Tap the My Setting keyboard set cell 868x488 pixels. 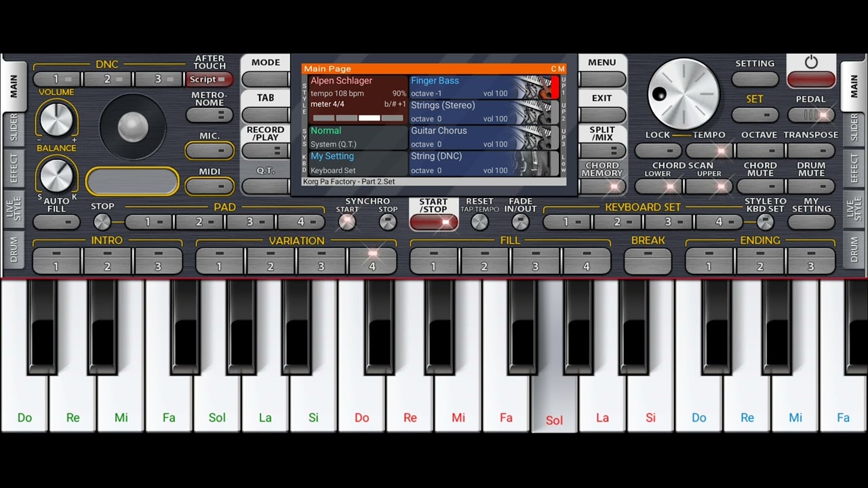pos(358,163)
